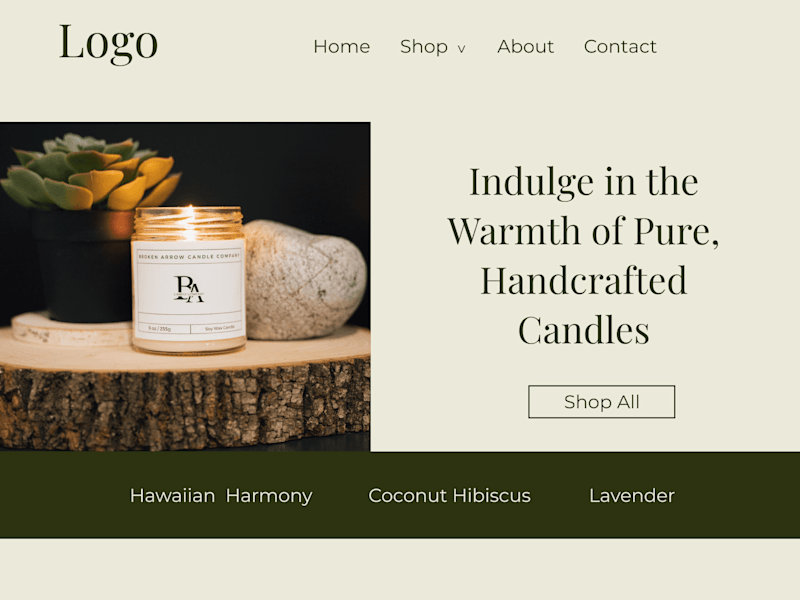Expand the chevron beside Shop

(x=461, y=49)
